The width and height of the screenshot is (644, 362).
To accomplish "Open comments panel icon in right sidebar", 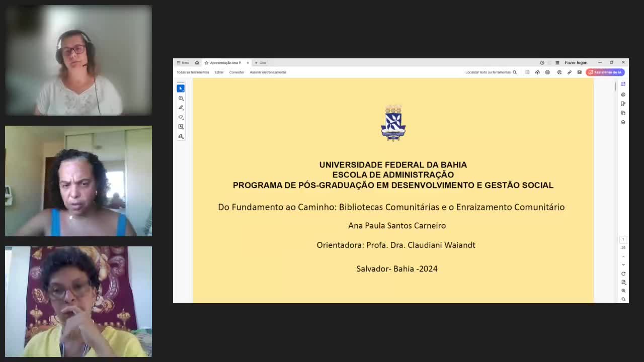I will tap(623, 95).
